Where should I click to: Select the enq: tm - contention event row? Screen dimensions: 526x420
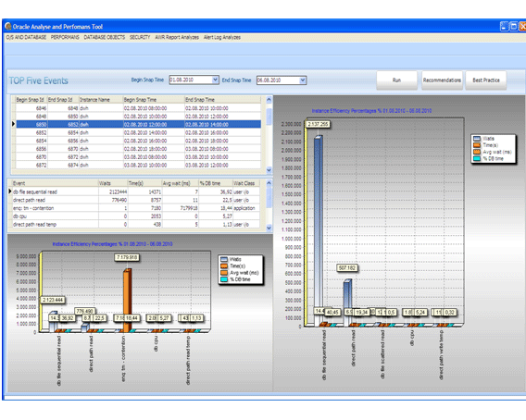[135, 208]
